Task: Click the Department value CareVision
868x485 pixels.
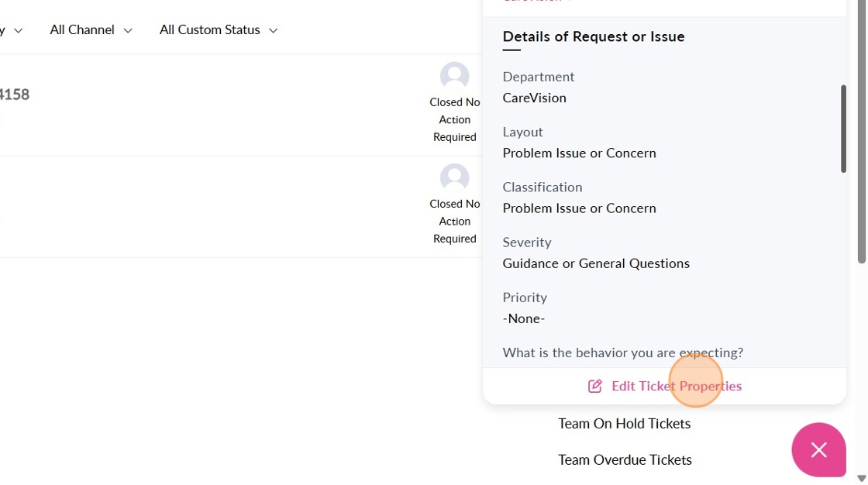Action: (534, 98)
